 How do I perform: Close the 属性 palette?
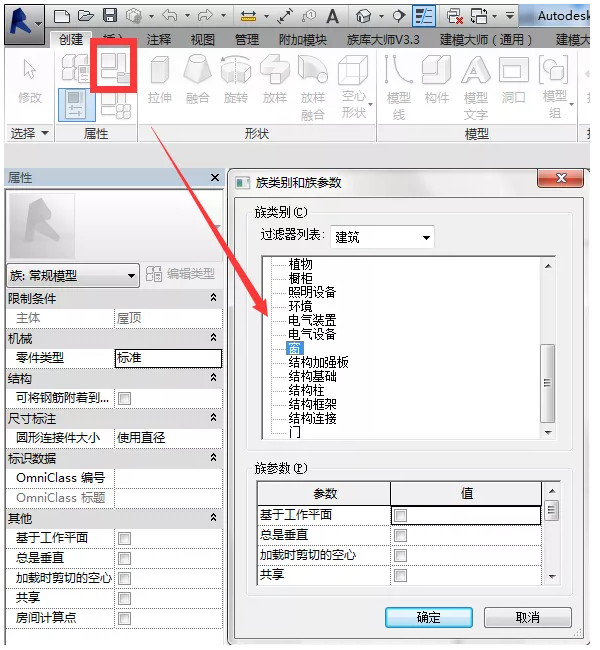[x=215, y=178]
